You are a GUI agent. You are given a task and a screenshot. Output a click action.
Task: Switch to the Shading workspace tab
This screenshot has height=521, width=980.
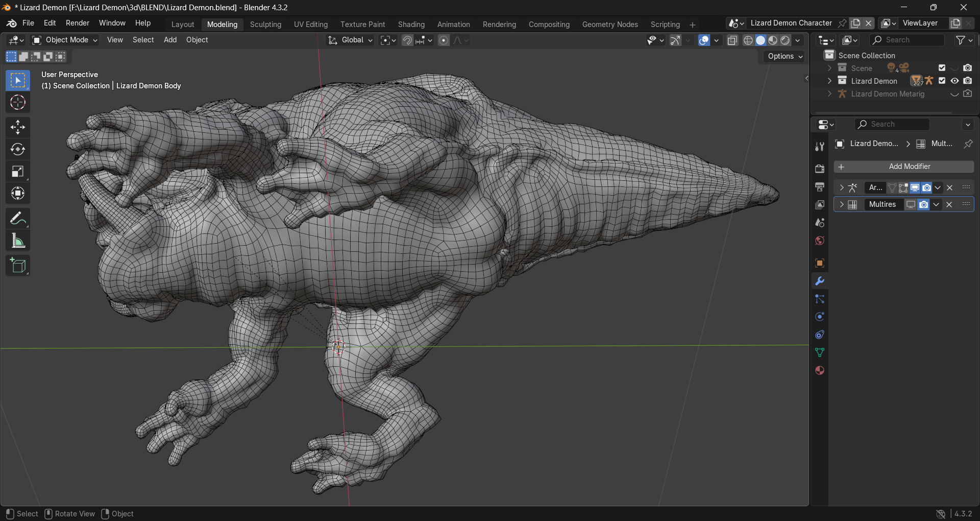pos(411,25)
